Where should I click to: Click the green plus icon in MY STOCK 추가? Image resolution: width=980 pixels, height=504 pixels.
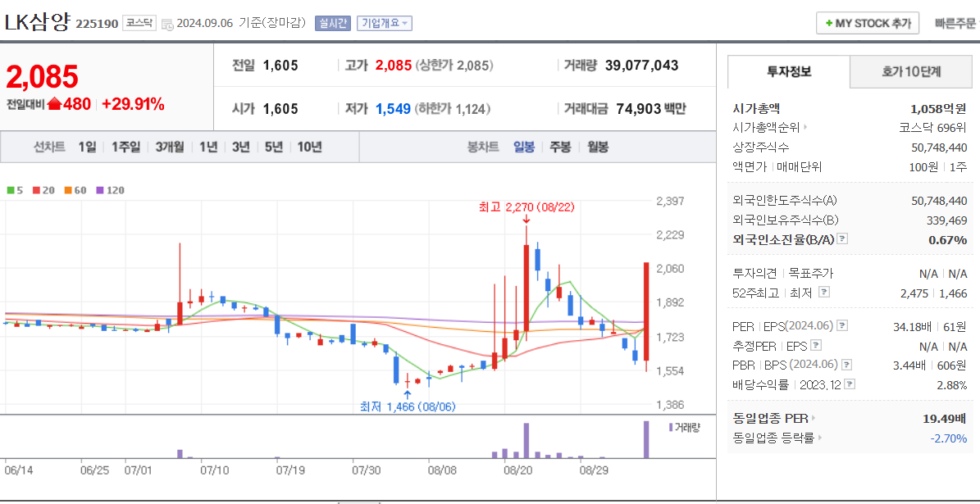[829, 23]
